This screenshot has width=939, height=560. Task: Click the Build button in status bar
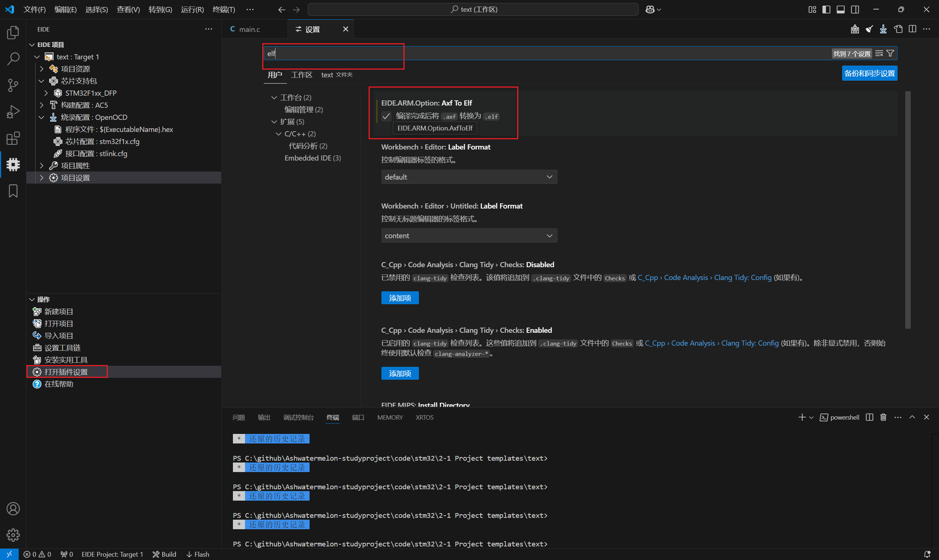click(165, 554)
